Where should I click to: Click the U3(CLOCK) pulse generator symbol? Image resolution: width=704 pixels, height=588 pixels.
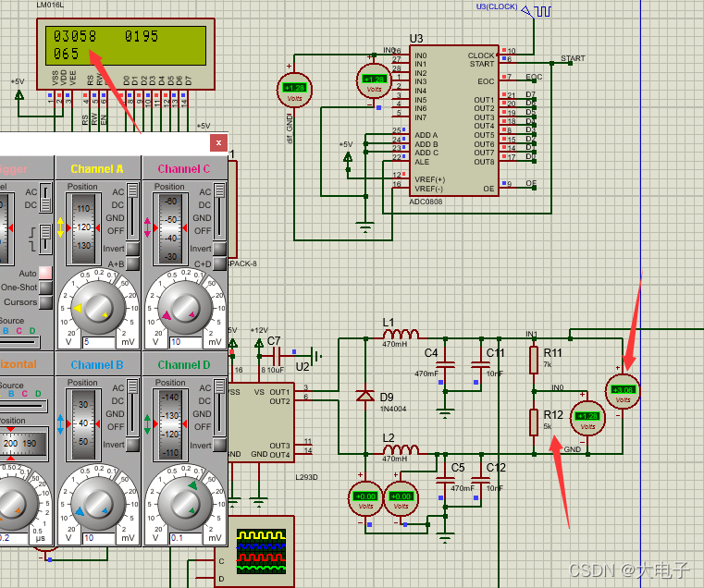click(x=541, y=12)
